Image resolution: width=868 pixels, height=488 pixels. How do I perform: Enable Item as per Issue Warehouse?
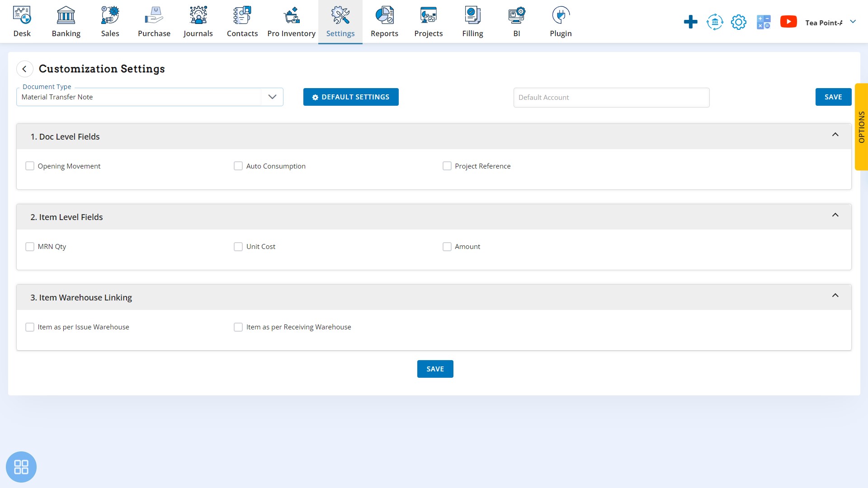pos(30,327)
